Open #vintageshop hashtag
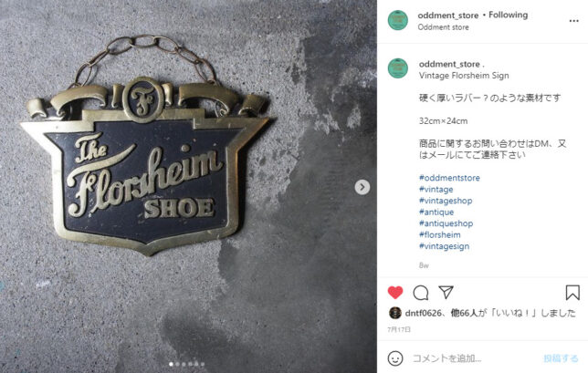The width and height of the screenshot is (588, 373). pyautogui.click(x=446, y=201)
